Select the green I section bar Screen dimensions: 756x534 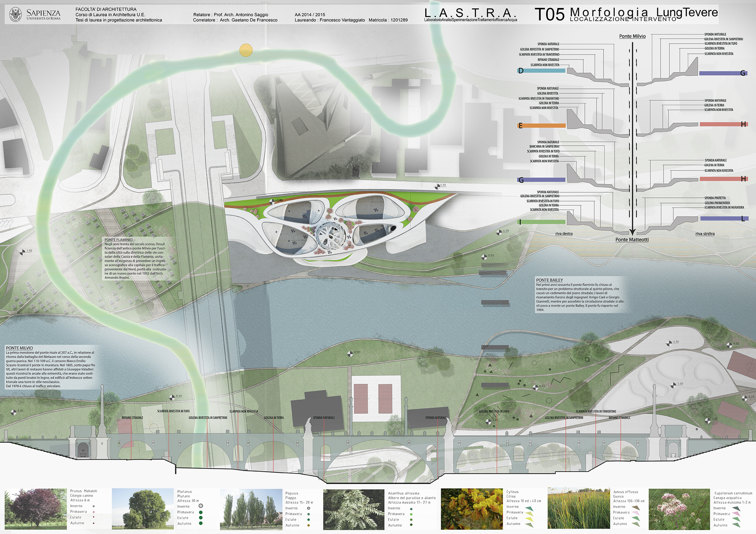click(541, 222)
